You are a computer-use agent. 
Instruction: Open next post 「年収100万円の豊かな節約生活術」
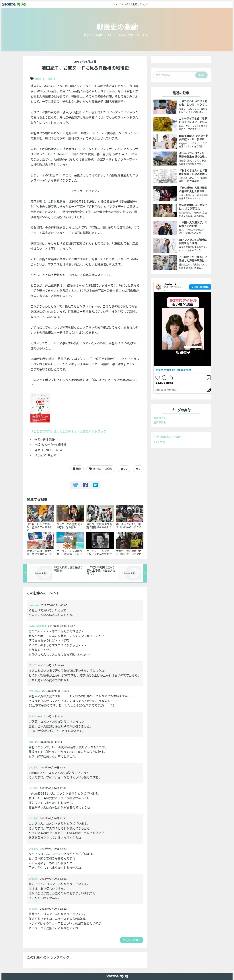(114, 573)
